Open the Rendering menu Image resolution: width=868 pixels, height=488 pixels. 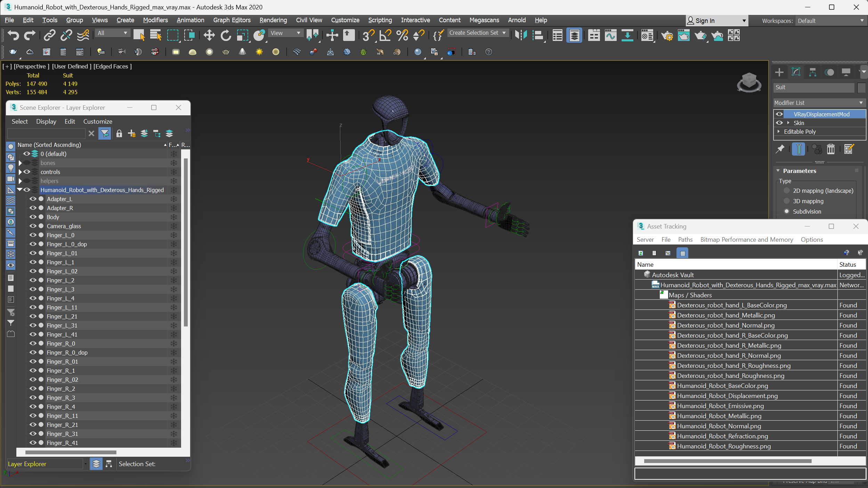273,20
